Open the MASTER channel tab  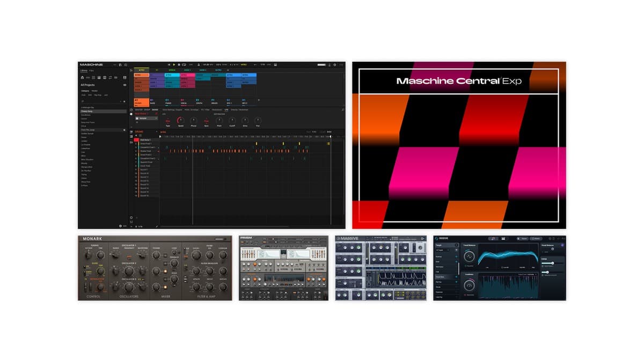(x=138, y=109)
